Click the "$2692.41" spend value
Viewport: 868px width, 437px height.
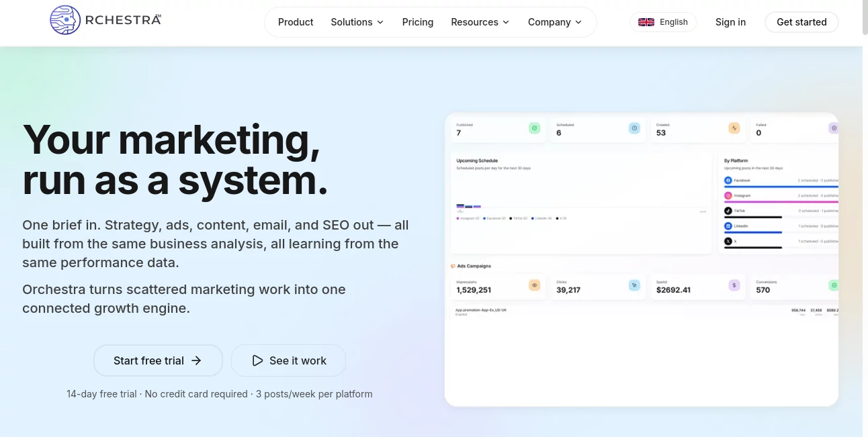tap(673, 290)
